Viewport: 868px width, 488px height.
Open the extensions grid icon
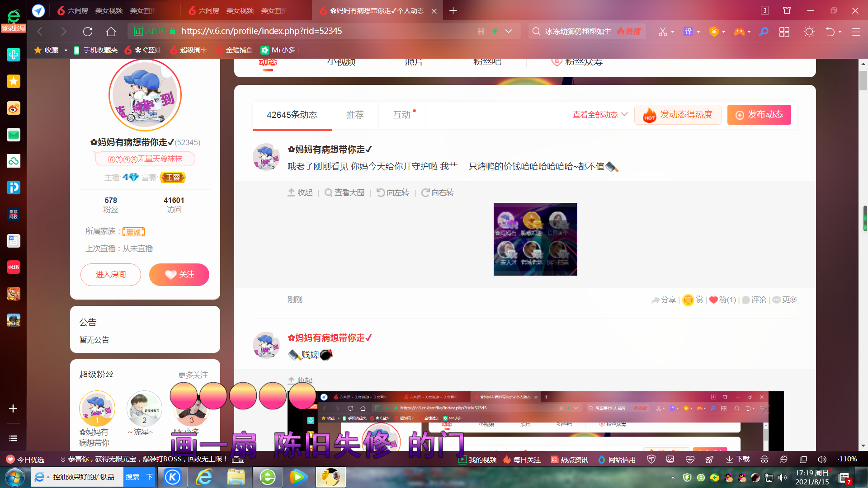784,32
